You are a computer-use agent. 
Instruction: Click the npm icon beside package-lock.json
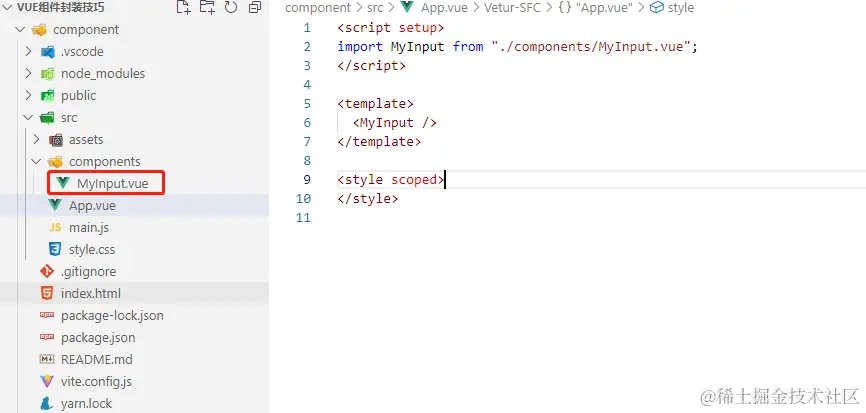47,315
